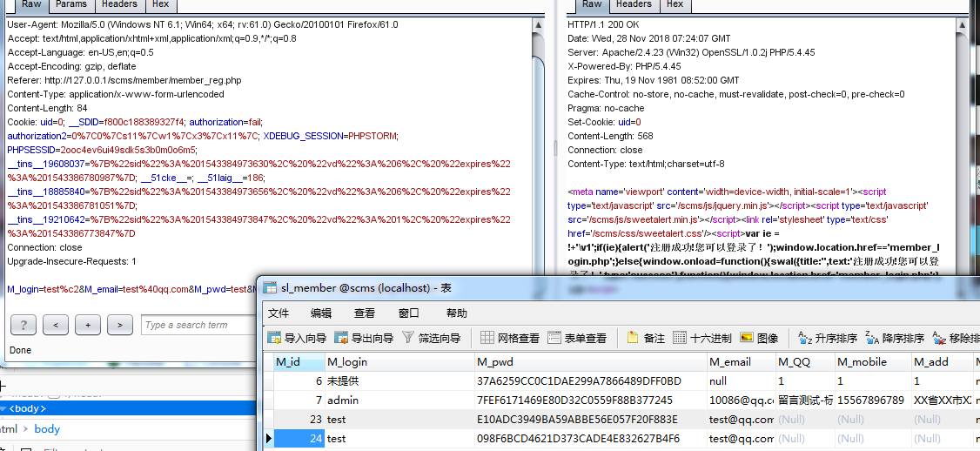980x451 pixels.
Task: Click the M_mobile column header
Action: click(x=875, y=361)
